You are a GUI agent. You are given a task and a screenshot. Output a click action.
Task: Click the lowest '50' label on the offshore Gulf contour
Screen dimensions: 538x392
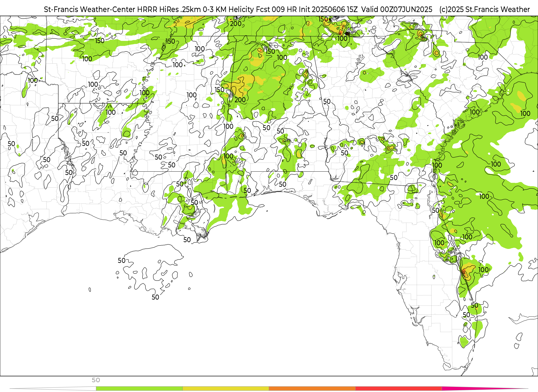pyautogui.click(x=155, y=297)
